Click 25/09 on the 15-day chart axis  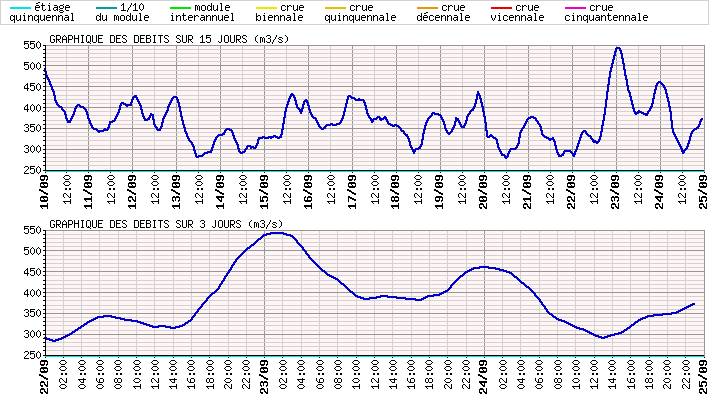point(704,192)
